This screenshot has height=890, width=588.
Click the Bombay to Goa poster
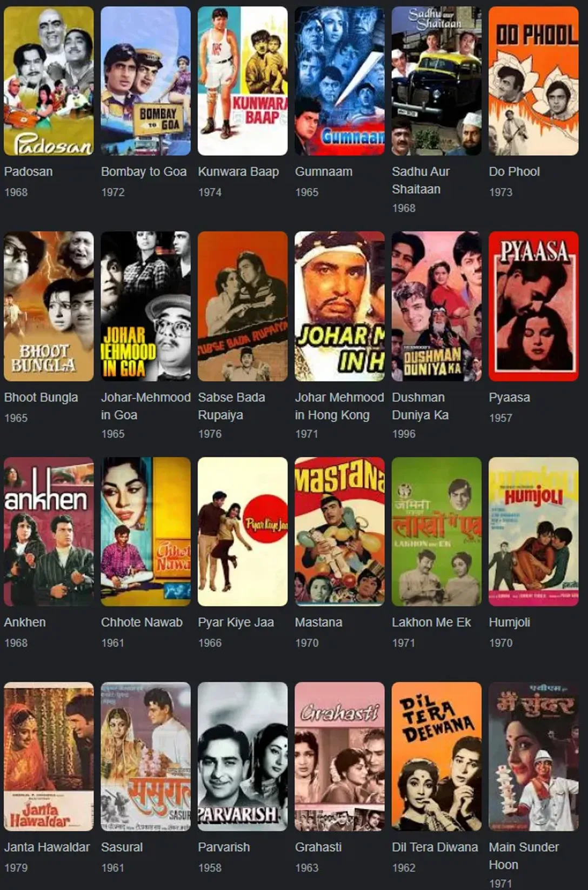(x=146, y=81)
